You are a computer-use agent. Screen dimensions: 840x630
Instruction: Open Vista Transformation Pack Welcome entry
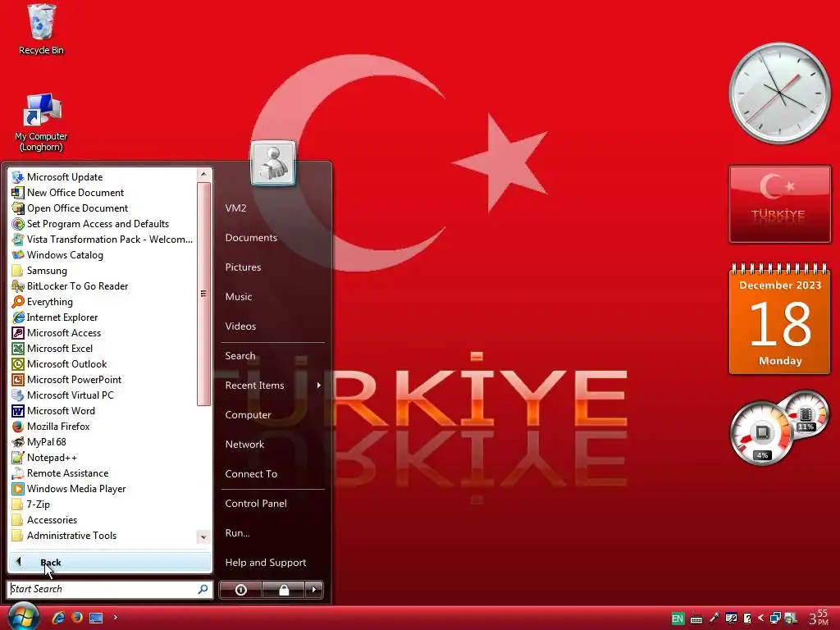coord(102,239)
